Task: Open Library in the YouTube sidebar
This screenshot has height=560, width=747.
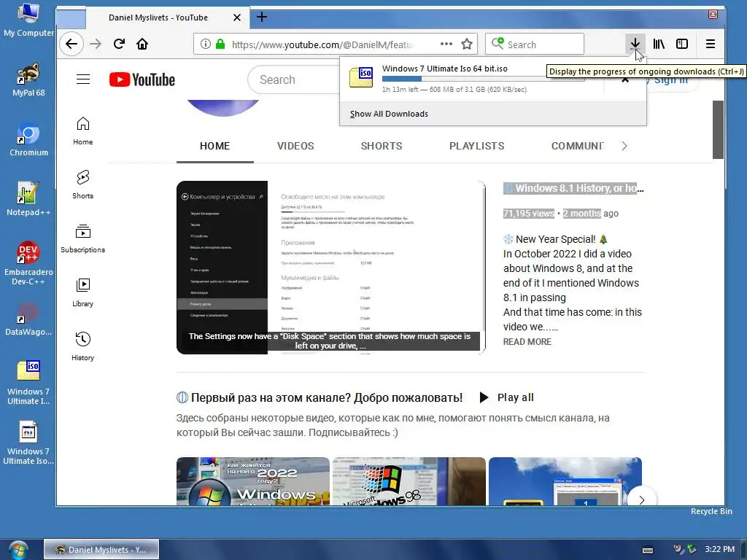Action: [x=83, y=292]
